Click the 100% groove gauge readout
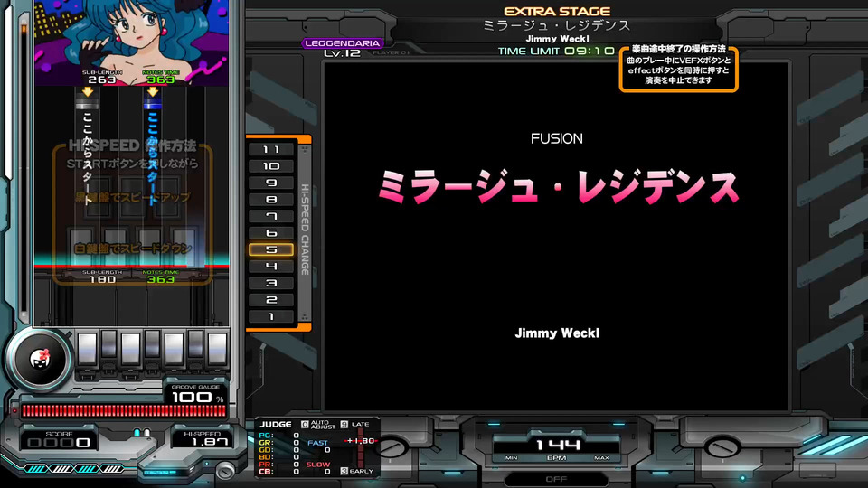This screenshot has height=488, width=868. pos(196,397)
